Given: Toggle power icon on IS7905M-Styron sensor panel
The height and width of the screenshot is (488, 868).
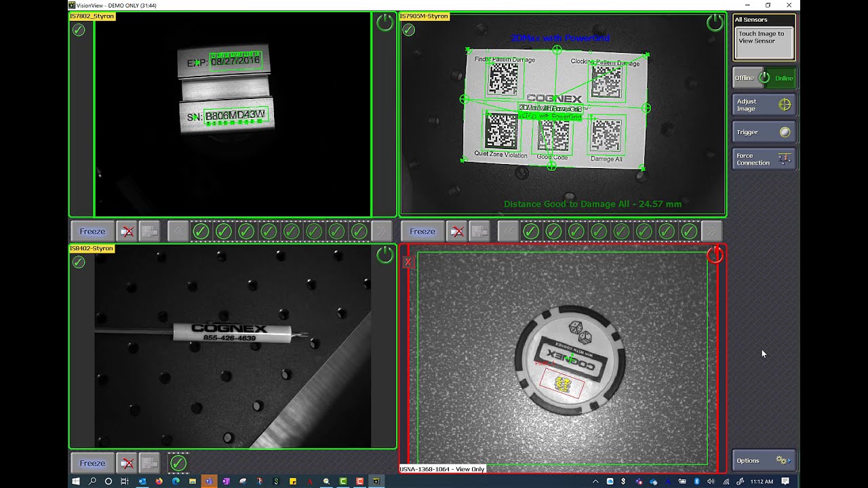Looking at the screenshot, I should [715, 22].
